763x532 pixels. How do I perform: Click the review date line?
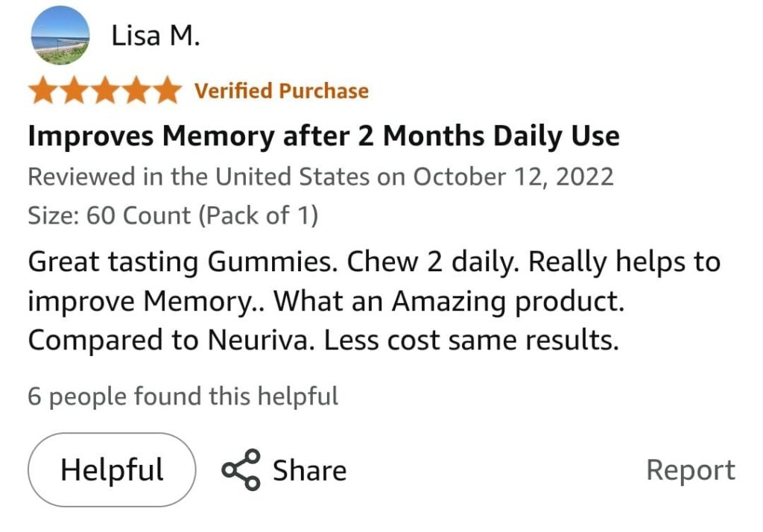[x=320, y=177]
